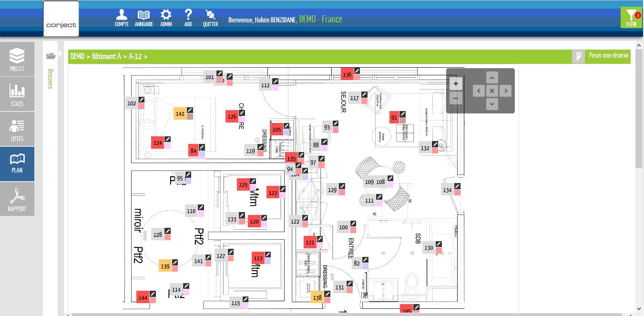
Task: Open the COMPTE account icon
Action: tap(122, 18)
